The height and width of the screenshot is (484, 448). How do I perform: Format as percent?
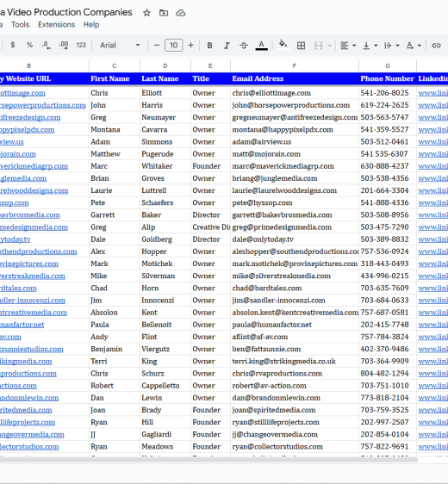(29, 45)
